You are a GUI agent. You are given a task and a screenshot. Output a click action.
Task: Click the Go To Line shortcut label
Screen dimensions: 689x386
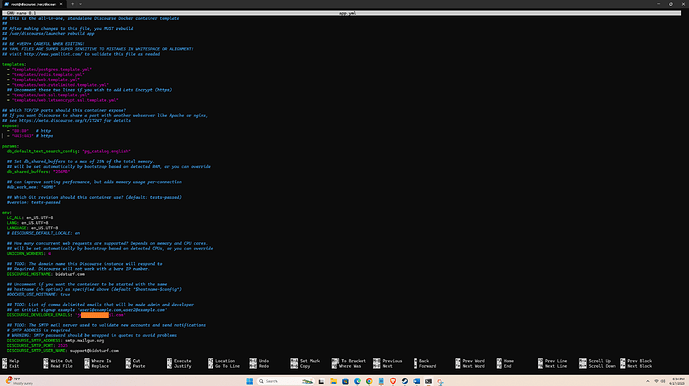[227, 366]
